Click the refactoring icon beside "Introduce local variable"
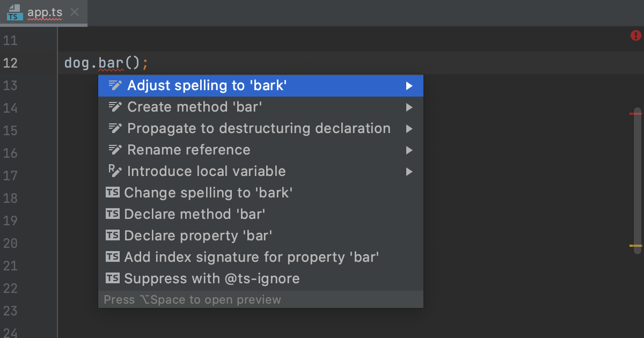This screenshot has height=338, width=644. pyautogui.click(x=114, y=171)
